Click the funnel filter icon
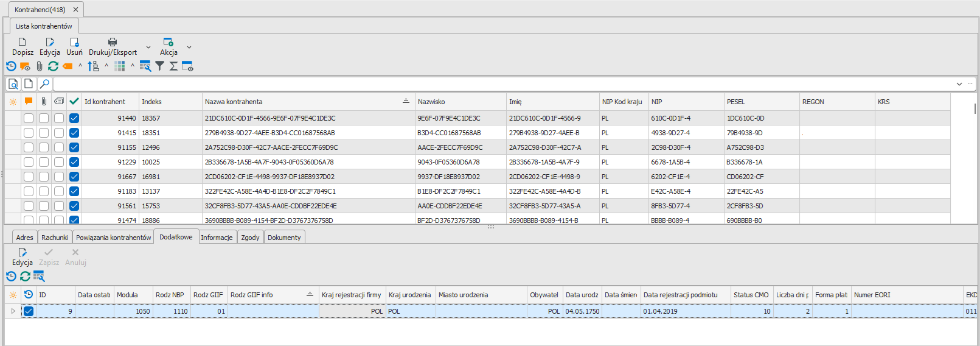980x346 pixels. click(159, 66)
